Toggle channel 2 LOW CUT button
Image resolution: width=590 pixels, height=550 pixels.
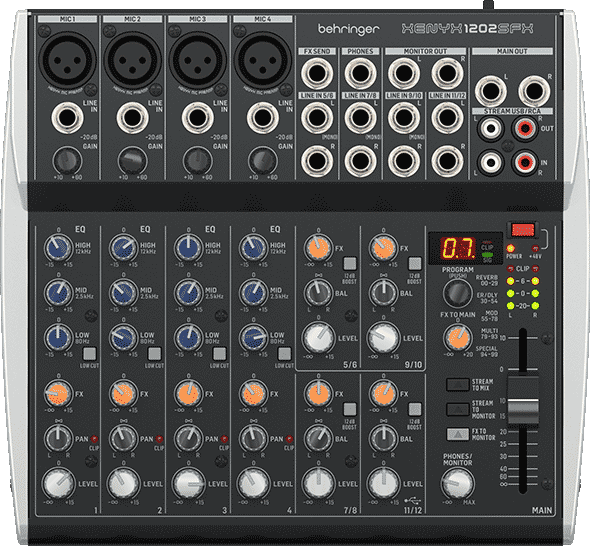click(155, 354)
